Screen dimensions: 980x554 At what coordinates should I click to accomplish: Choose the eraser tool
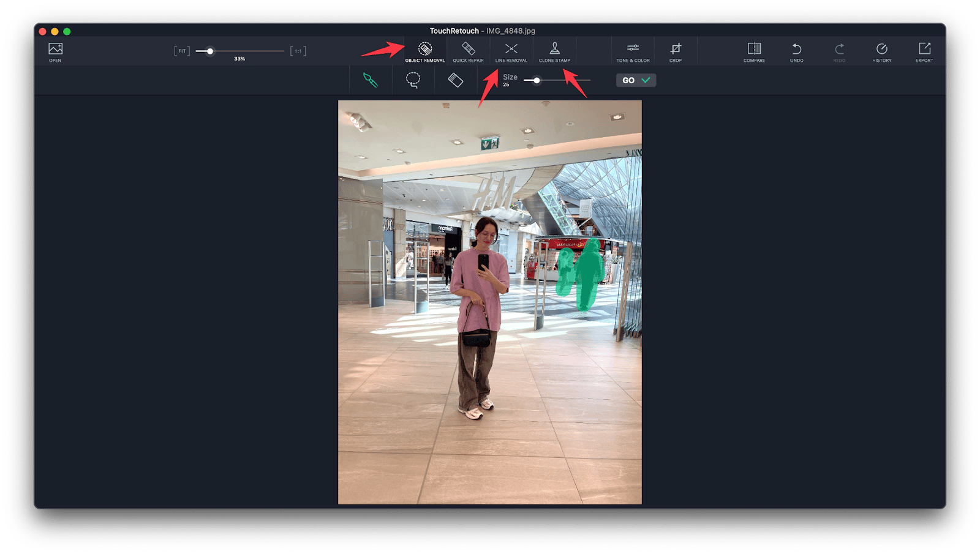[456, 80]
